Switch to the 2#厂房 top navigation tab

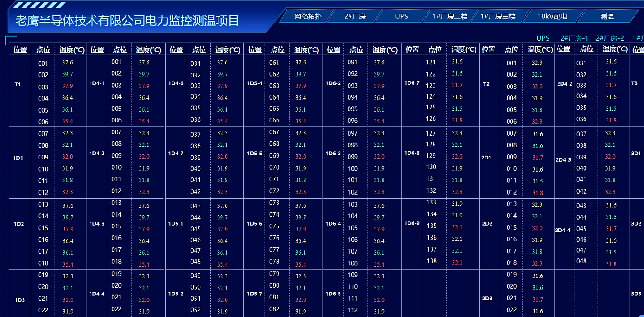point(355,16)
